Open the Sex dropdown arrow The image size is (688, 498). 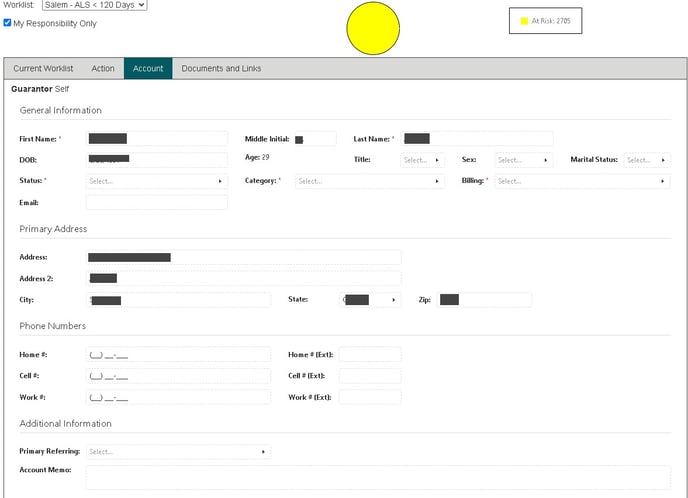pos(546,160)
